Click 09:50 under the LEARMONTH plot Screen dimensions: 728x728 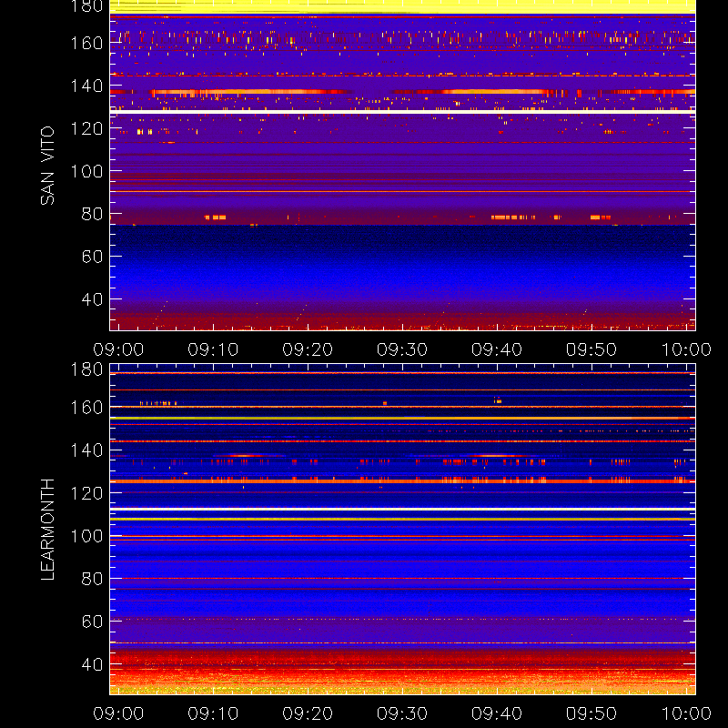(x=591, y=713)
